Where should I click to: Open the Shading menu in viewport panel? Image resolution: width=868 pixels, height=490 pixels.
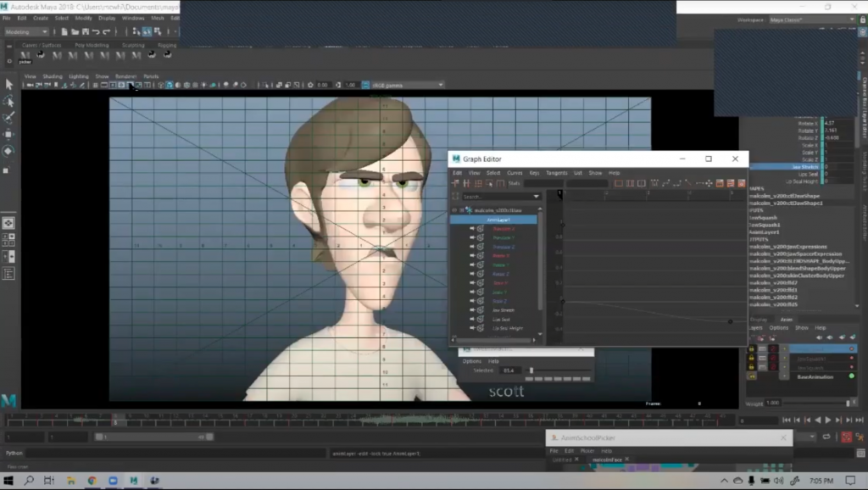(53, 76)
